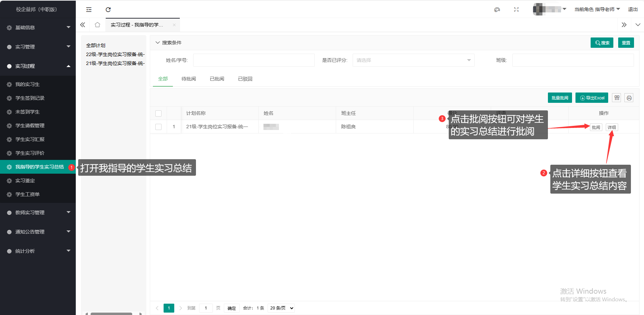Click the print icon above table
Screen dimensions: 644x315
(x=629, y=98)
